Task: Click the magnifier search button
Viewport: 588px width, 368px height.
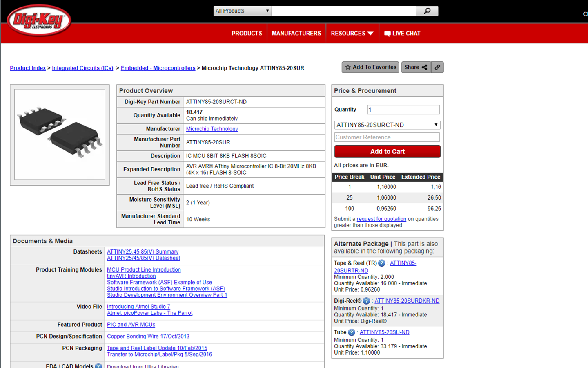Action: [x=427, y=11]
